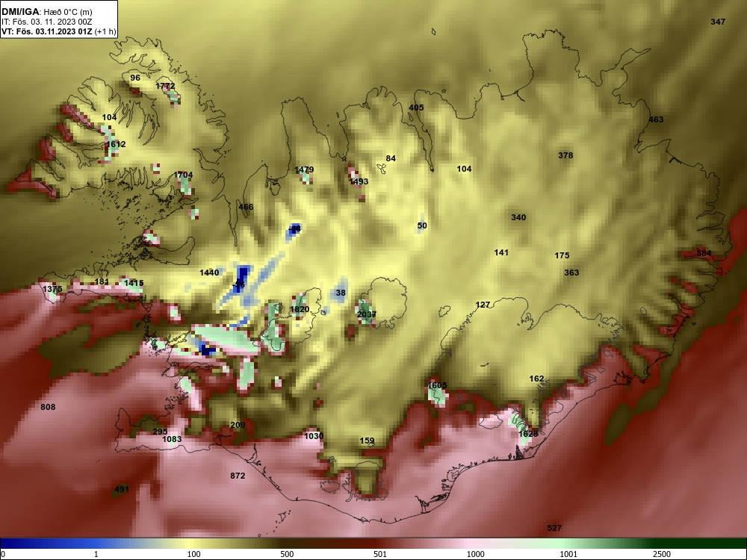Click the "0" tick on the colour scale
Image resolution: width=747 pixels, height=560 pixels.
(3, 554)
